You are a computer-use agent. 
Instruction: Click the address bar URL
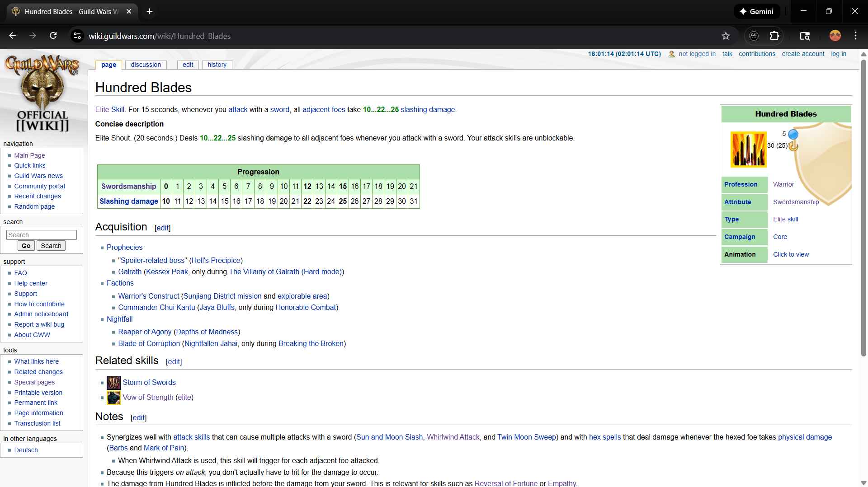click(x=160, y=36)
